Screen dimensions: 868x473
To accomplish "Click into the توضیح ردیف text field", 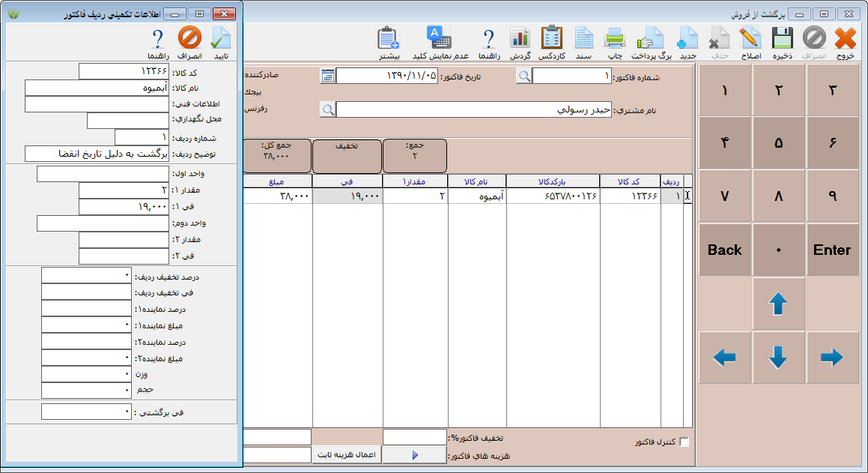I will click(x=97, y=154).
